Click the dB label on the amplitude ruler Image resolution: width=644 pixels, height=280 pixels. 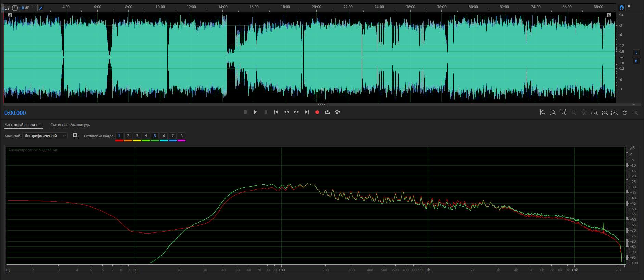(621, 15)
